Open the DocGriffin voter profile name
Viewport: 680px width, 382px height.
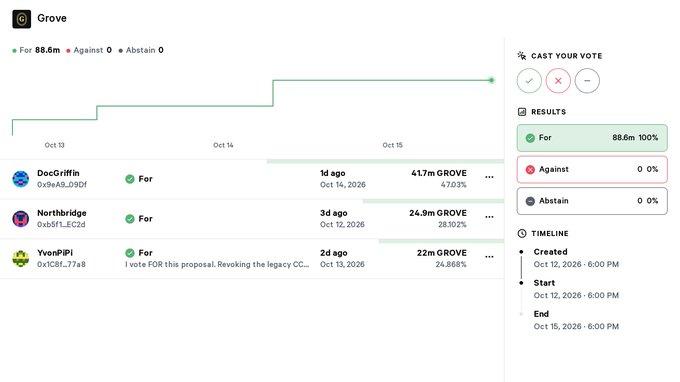58,173
